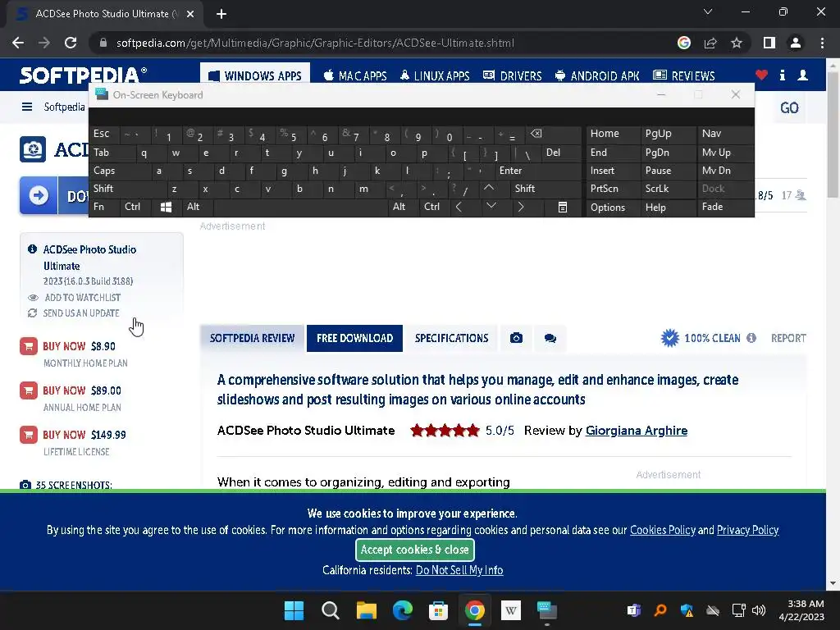Toggle the left Shift key on On-Screen Keyboard
Screen dimensions: 840x630
[x=127, y=188]
